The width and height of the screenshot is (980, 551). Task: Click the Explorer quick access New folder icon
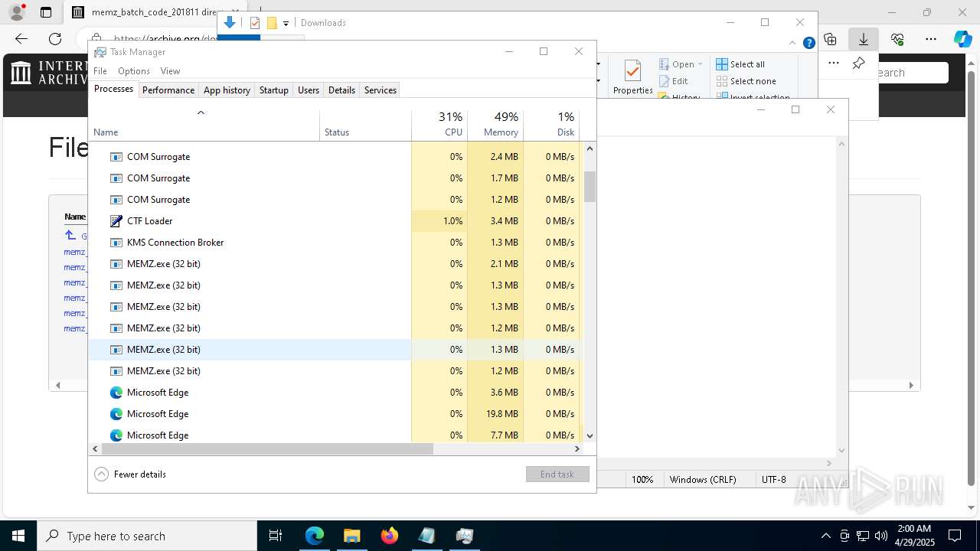[x=271, y=23]
